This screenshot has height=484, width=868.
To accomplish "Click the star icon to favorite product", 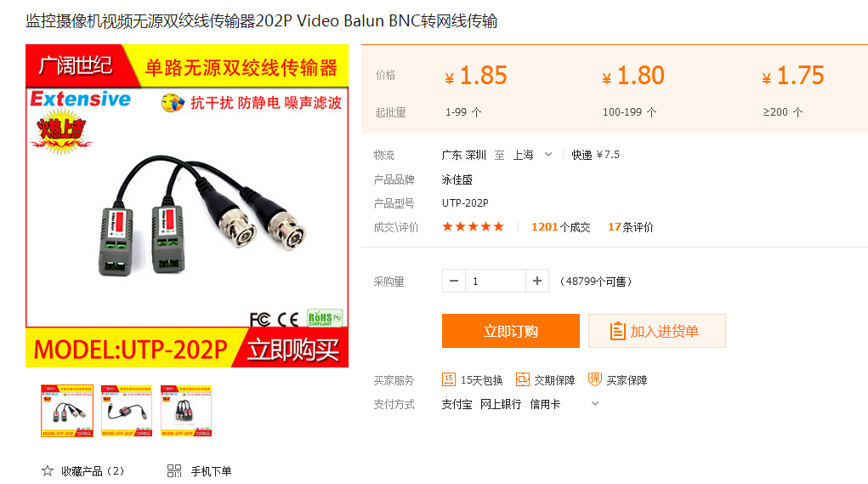I will click(48, 470).
